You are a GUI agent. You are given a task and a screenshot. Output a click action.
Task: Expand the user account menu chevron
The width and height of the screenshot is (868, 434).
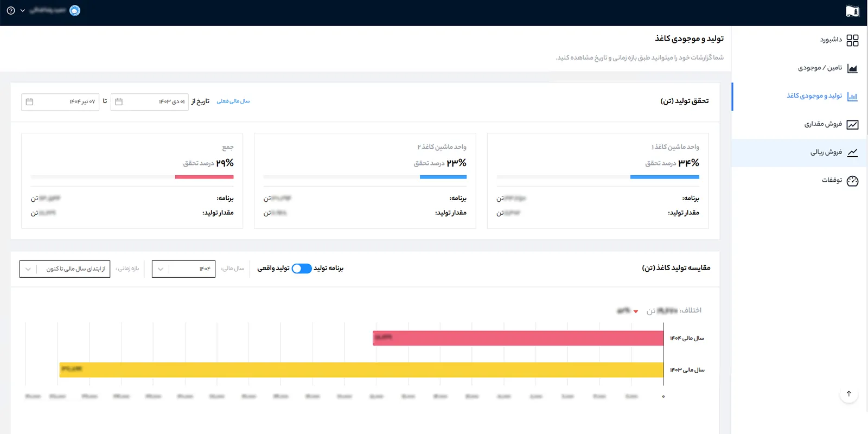click(23, 10)
